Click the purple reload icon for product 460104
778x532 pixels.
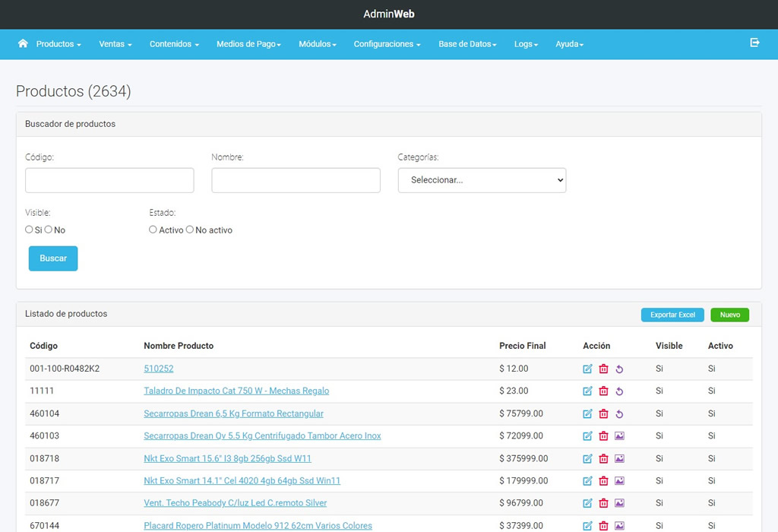click(619, 414)
